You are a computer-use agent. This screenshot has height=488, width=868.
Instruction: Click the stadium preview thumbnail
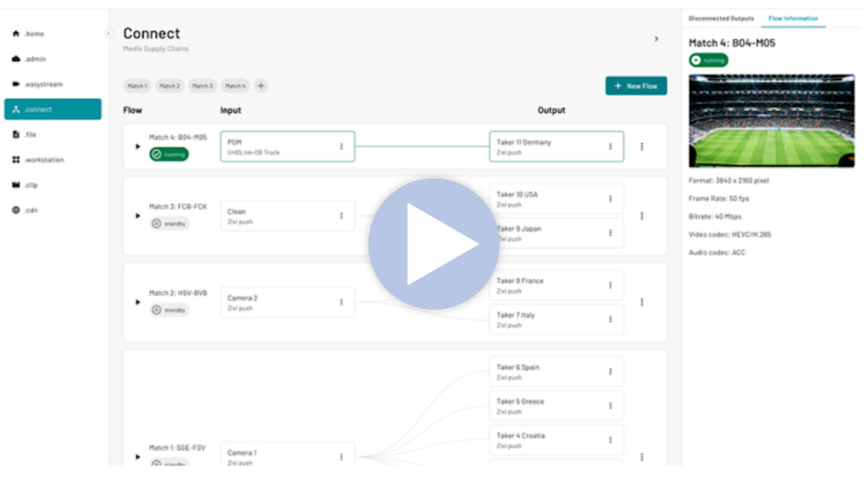[x=772, y=121]
